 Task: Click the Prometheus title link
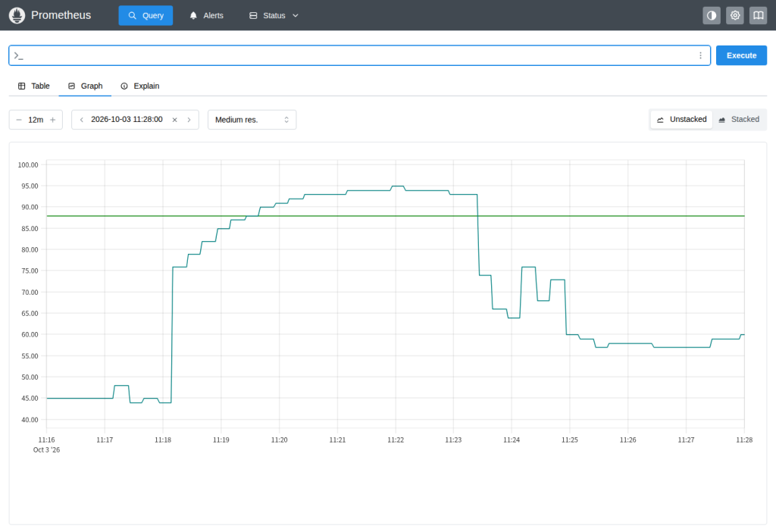click(61, 15)
